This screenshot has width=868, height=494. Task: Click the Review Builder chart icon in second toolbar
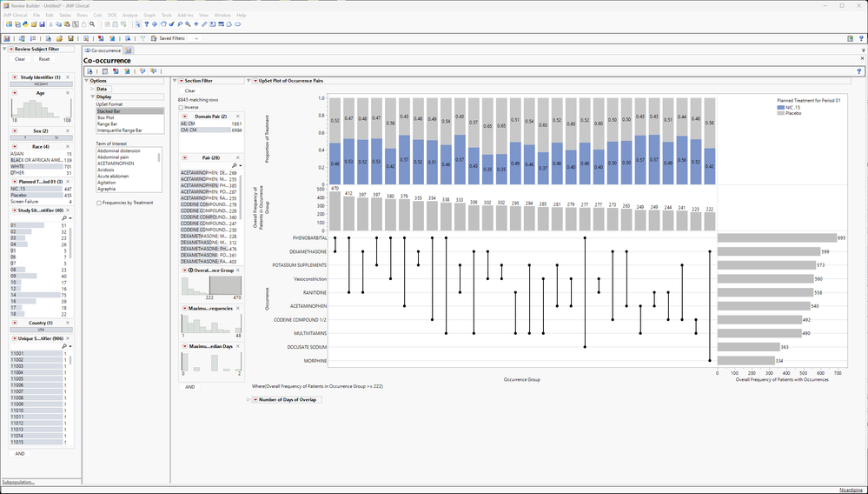7,39
